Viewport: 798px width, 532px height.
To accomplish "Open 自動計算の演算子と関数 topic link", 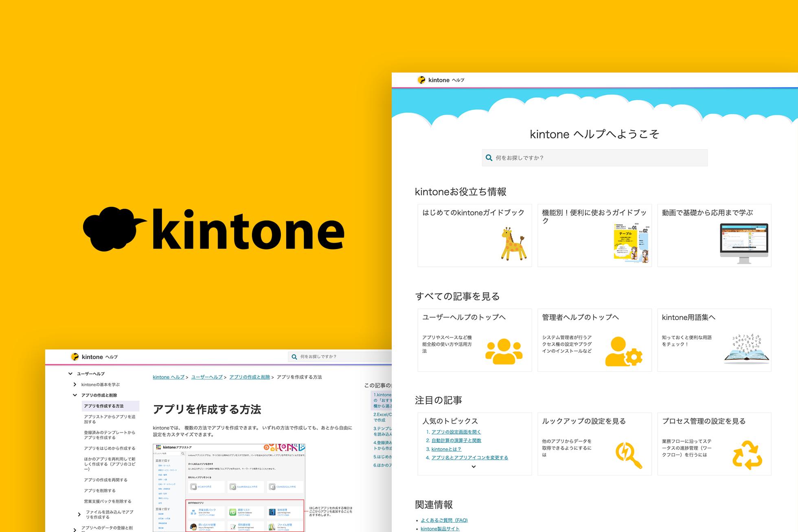I will 456,440.
